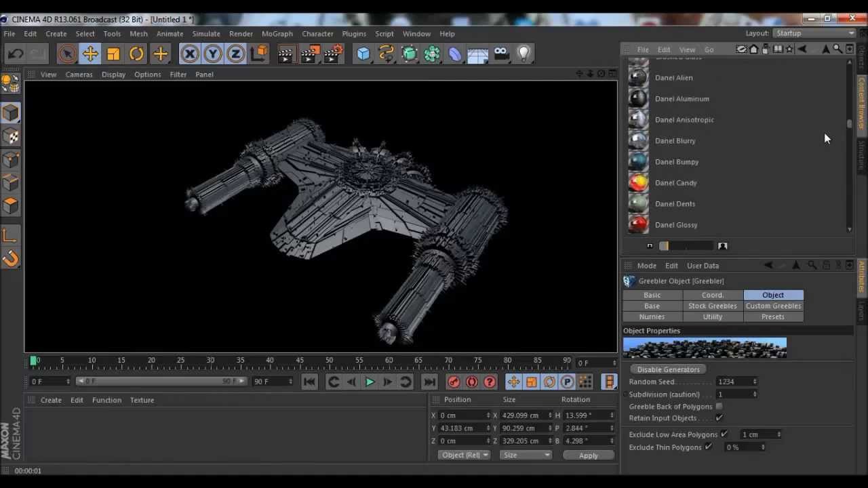
Task: Select the Scale tool
Action: [x=113, y=54]
